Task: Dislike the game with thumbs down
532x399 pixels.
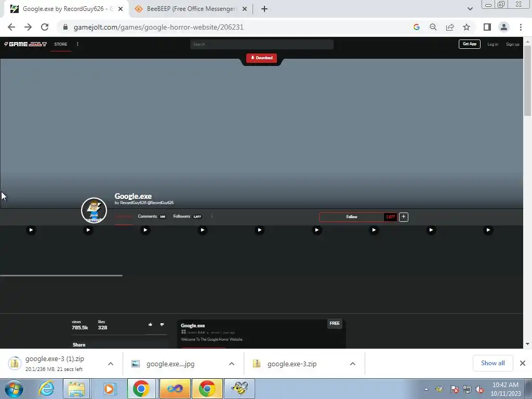Action: (162, 325)
